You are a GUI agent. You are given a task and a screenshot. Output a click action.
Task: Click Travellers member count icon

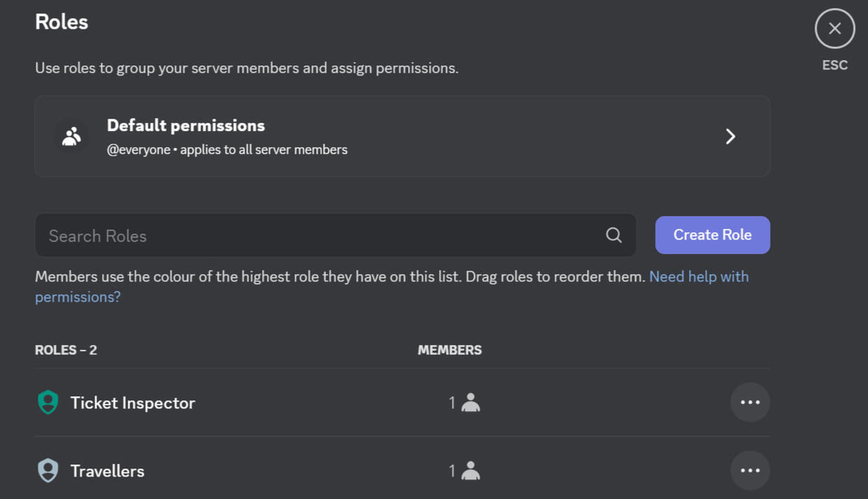coord(470,470)
